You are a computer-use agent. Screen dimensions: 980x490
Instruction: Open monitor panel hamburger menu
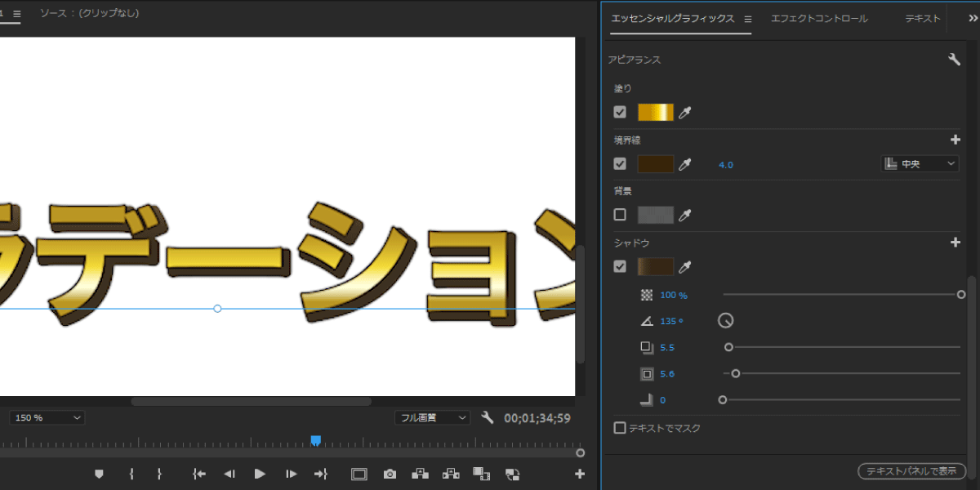(x=17, y=13)
